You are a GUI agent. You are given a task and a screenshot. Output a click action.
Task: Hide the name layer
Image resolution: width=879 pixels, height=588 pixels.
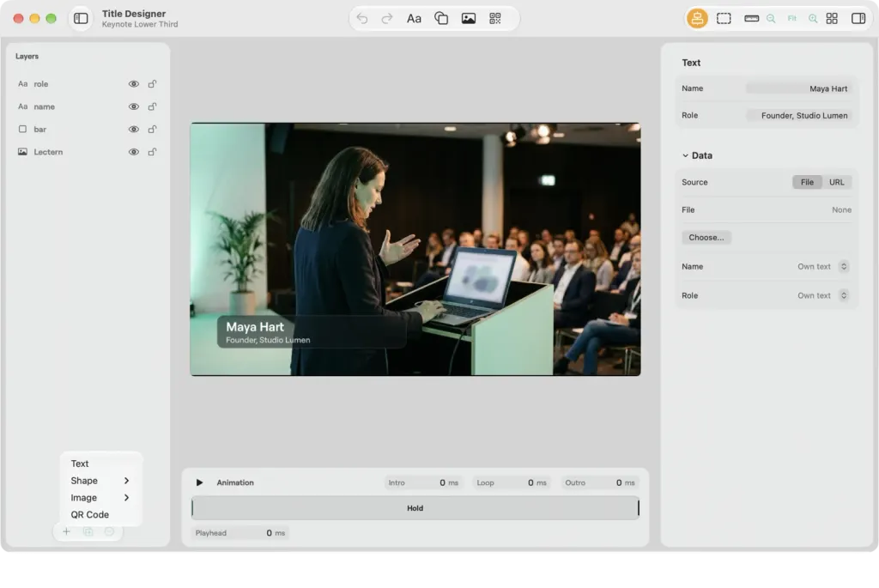pyautogui.click(x=133, y=106)
